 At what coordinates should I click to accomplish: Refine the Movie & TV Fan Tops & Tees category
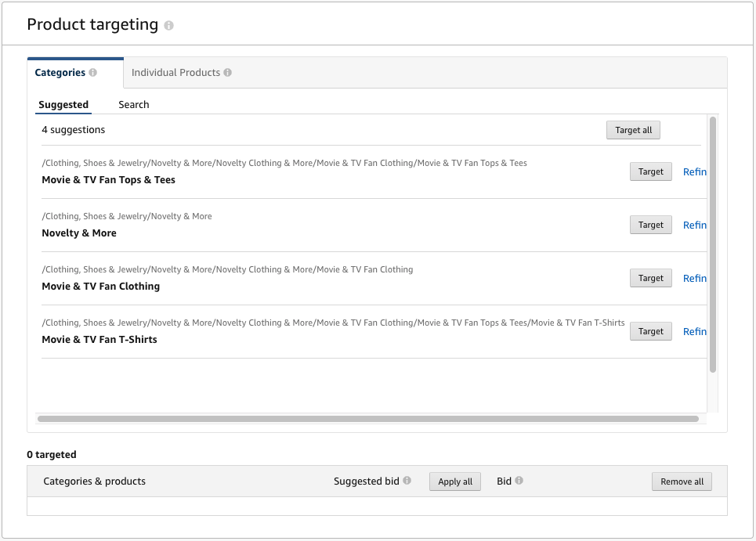click(x=695, y=171)
